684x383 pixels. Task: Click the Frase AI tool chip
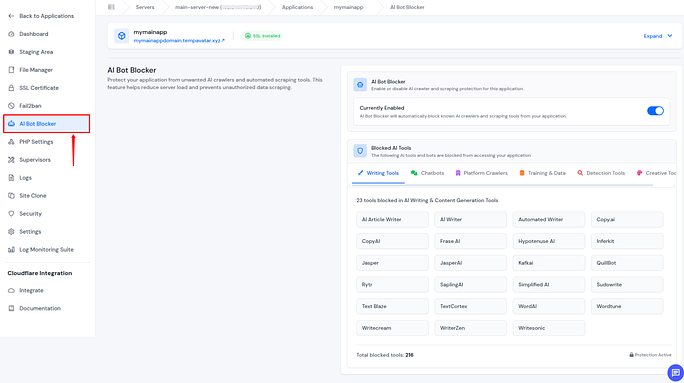point(470,241)
